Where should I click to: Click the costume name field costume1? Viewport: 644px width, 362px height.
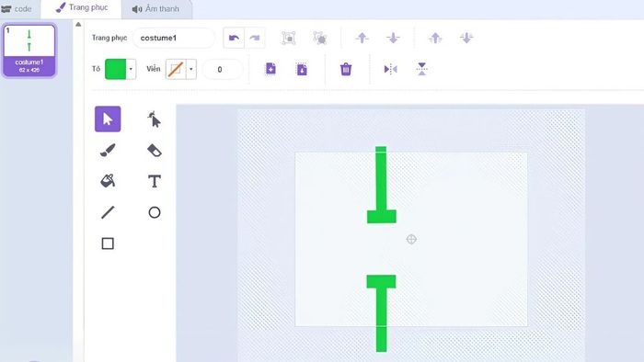174,38
